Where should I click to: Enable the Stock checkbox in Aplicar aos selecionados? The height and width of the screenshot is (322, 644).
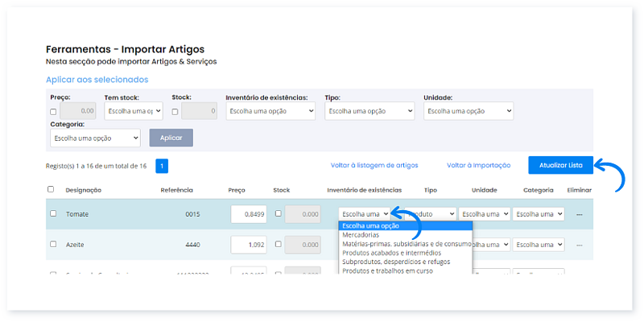coord(175,112)
